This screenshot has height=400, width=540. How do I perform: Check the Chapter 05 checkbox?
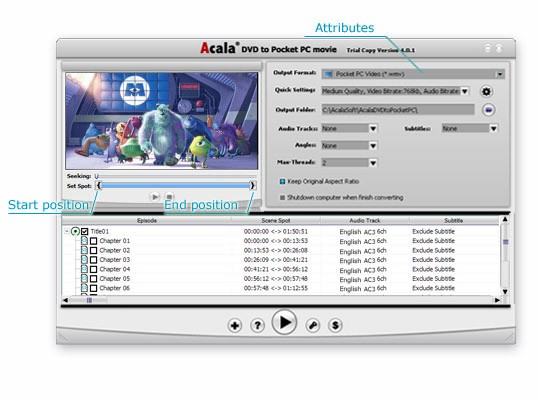93,279
